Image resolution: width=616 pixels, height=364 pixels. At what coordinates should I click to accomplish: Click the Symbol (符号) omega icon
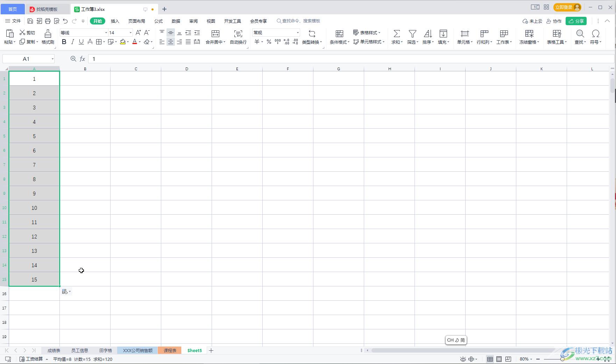coord(595,34)
